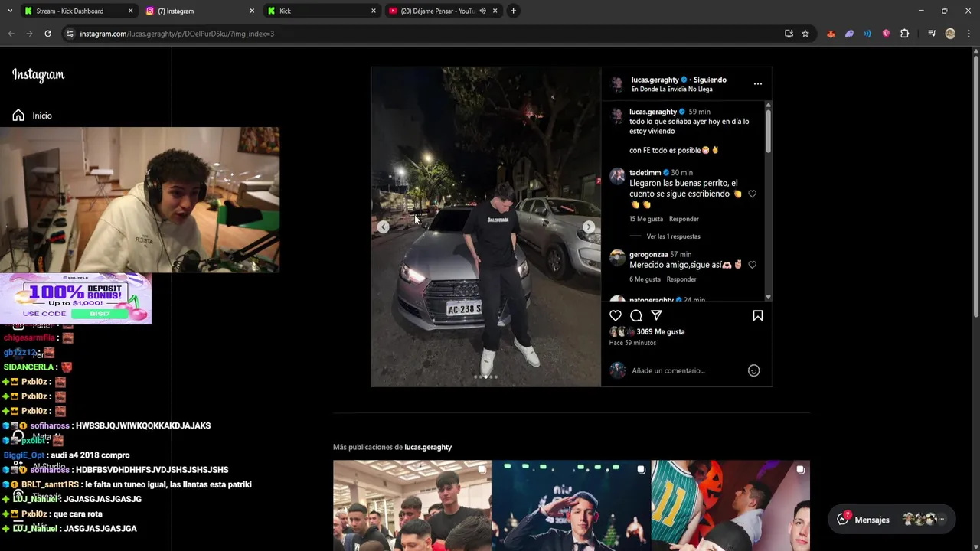
Task: Go back in browser history
Action: pos(11,34)
